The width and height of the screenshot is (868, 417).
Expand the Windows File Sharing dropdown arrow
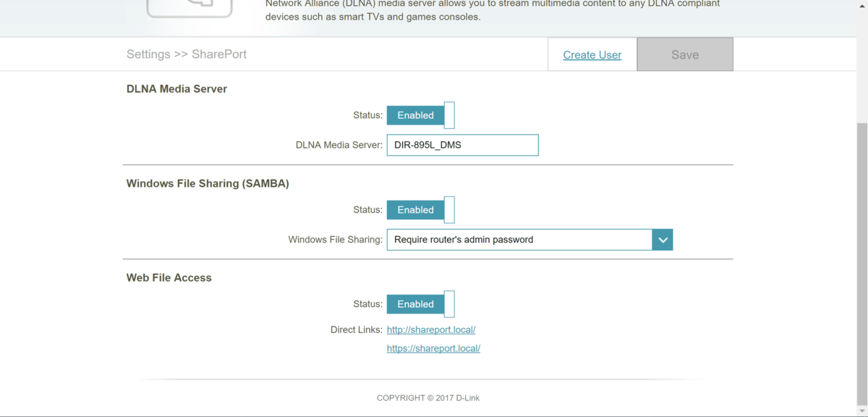[x=662, y=240]
